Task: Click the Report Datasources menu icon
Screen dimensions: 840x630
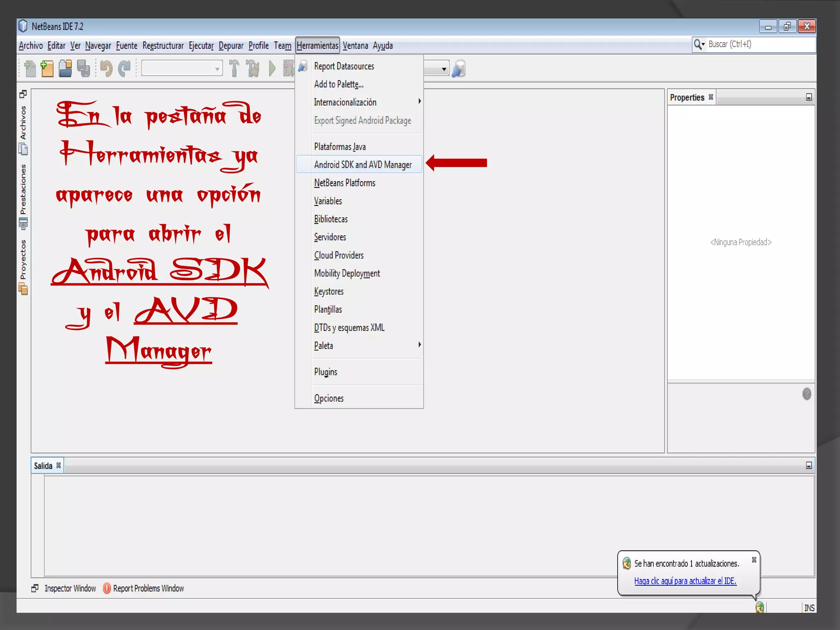Action: 303,66
